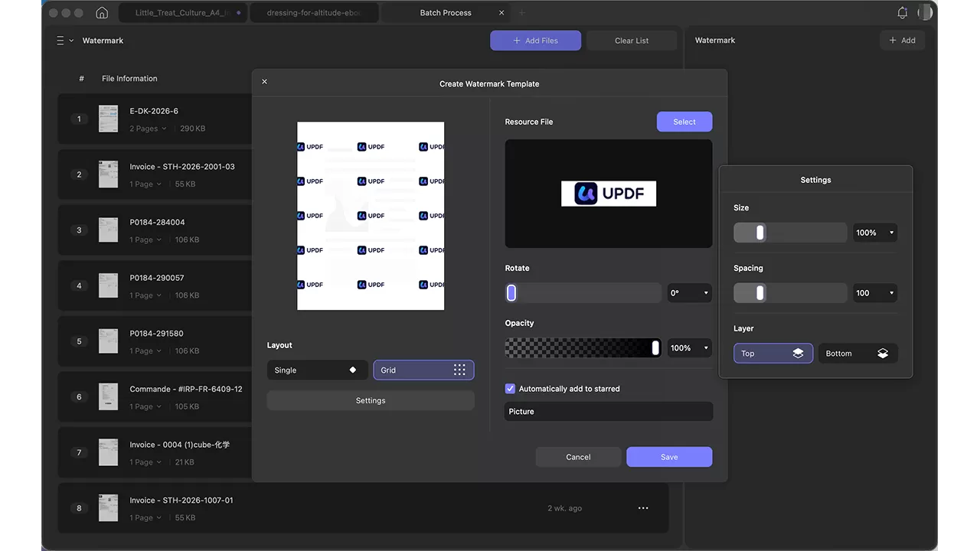Click the Add button in Watermark panel

(x=903, y=41)
